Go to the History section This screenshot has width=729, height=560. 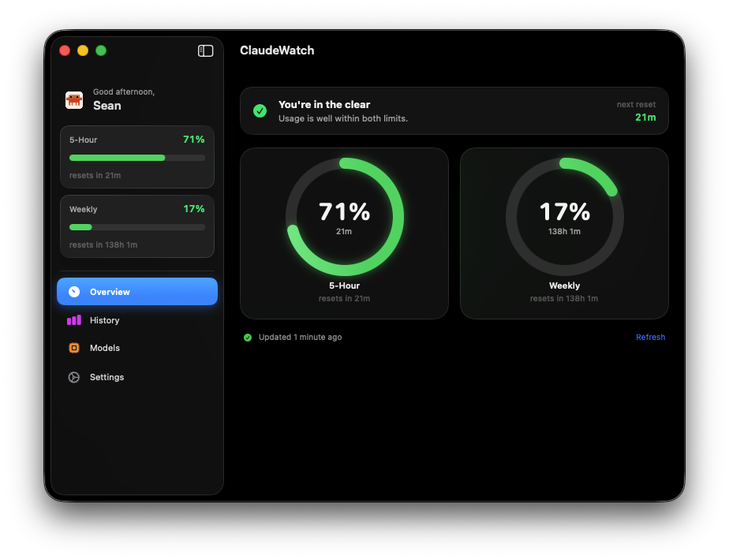tap(137, 320)
